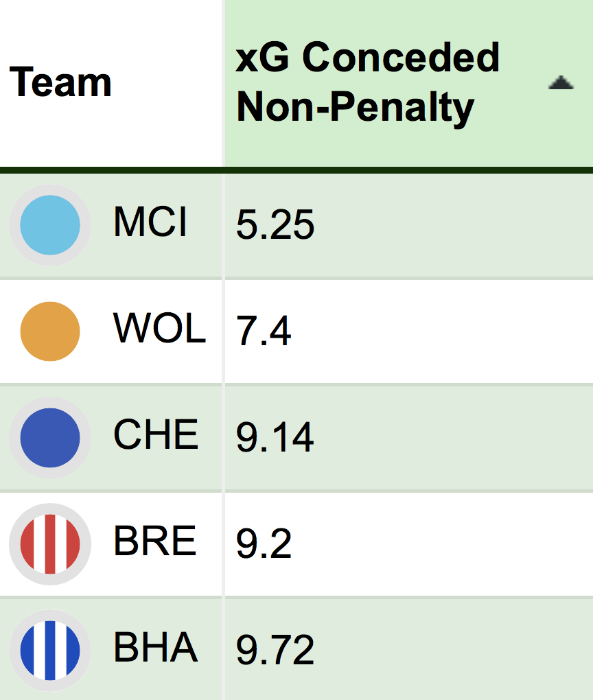This screenshot has height=700, width=593.
Task: Click the Brentford red-striped team badge
Action: (50, 544)
